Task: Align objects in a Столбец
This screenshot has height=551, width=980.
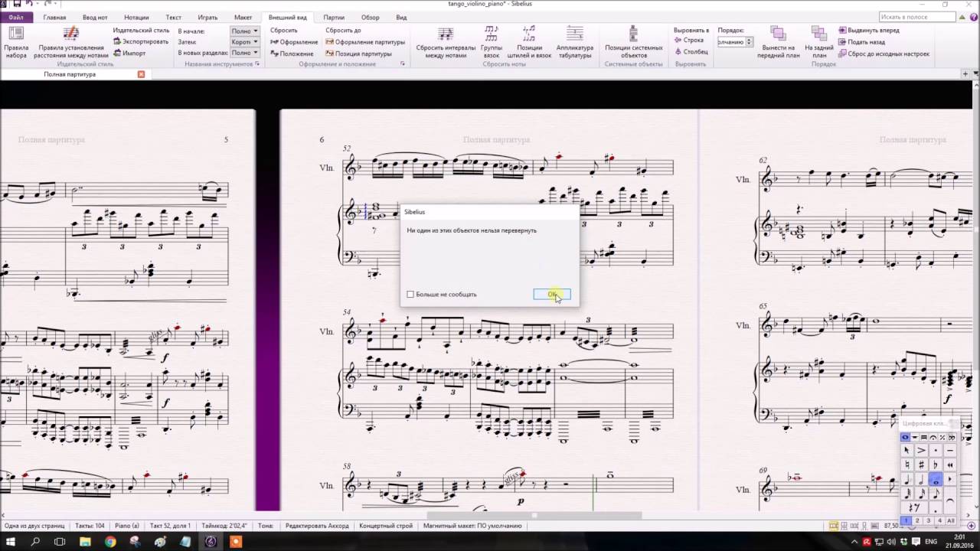Action: point(691,51)
